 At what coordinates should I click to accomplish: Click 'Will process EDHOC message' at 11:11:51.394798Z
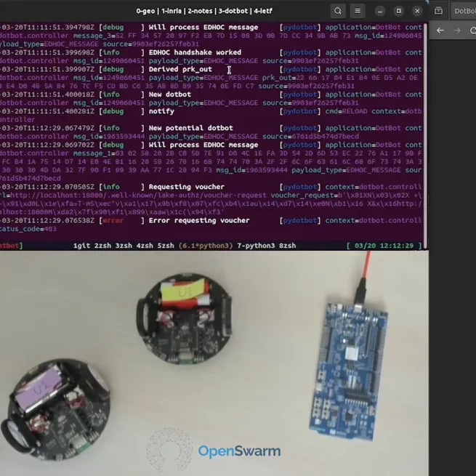pos(203,28)
